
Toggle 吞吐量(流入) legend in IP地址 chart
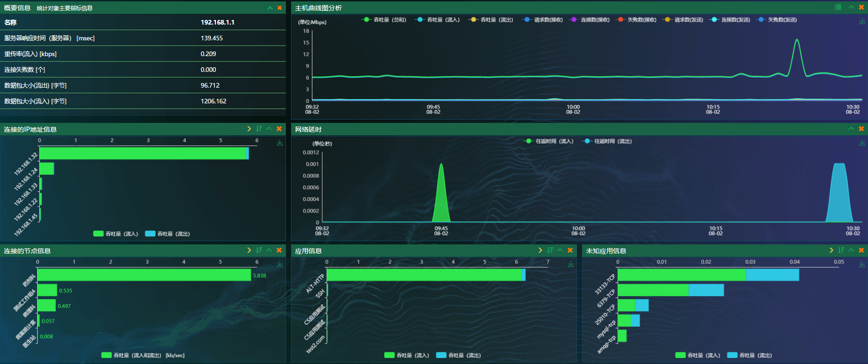[116, 234]
